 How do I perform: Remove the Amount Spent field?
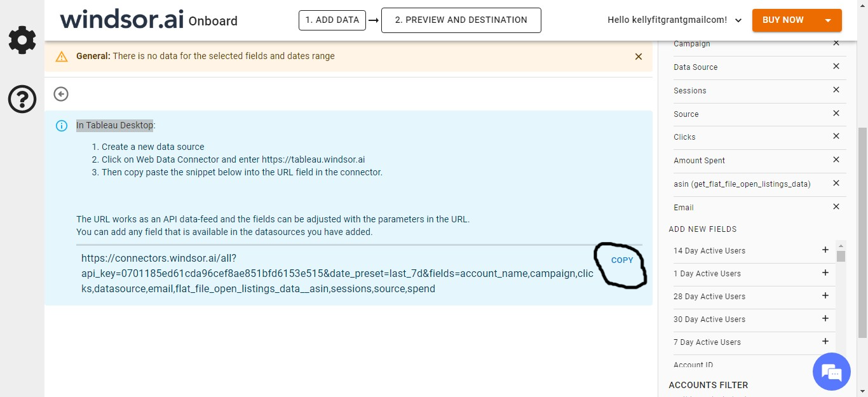pos(836,159)
